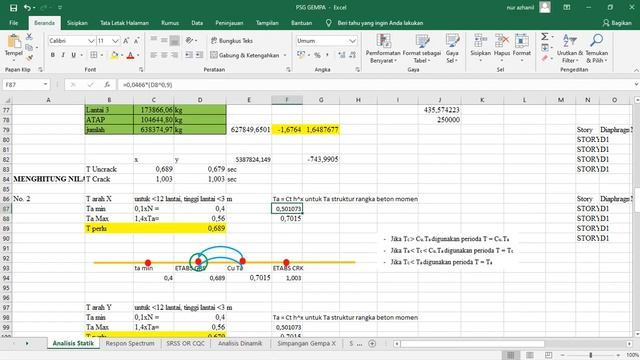Click the zoom slider in status bar
This screenshot has height=360, width=640.
tap(591, 355)
